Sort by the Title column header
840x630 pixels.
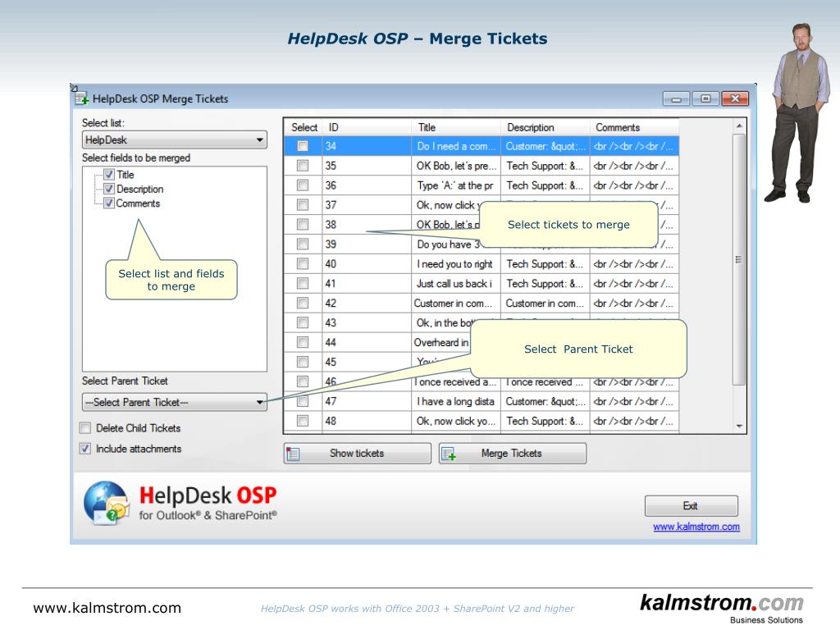tap(456, 127)
